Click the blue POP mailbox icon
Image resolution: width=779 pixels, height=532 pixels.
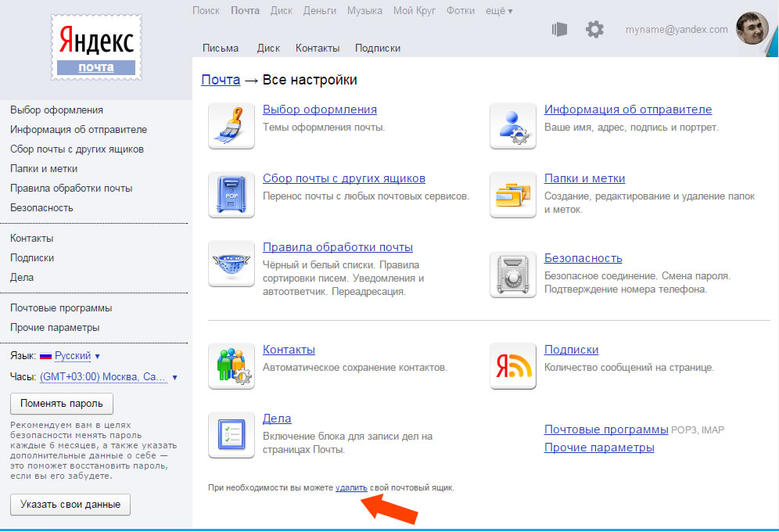(x=231, y=195)
